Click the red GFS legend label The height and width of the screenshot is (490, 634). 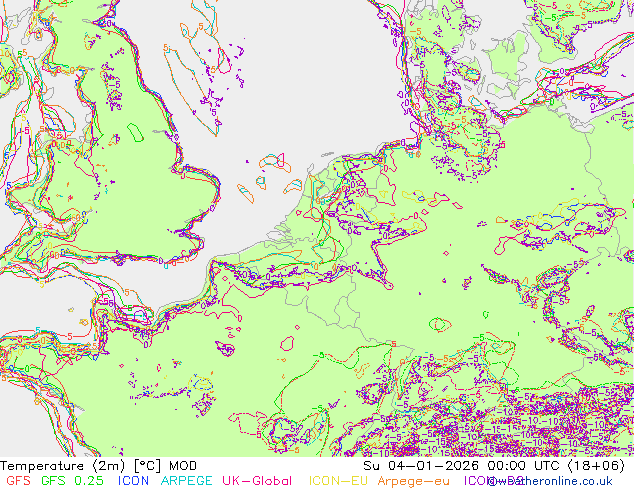[19, 481]
